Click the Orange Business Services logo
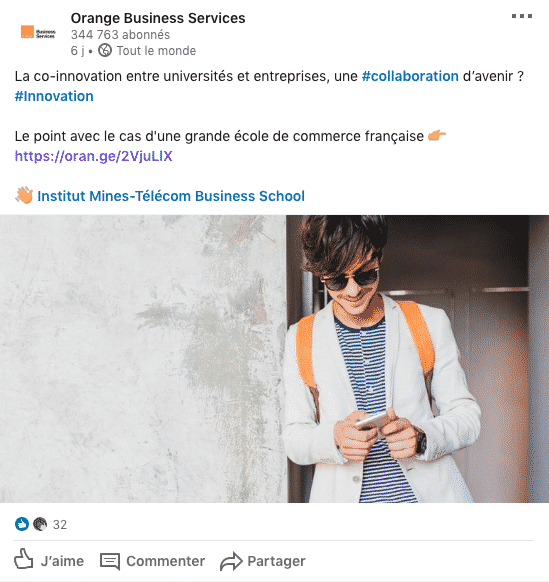The width and height of the screenshot is (549, 582). (x=38, y=32)
